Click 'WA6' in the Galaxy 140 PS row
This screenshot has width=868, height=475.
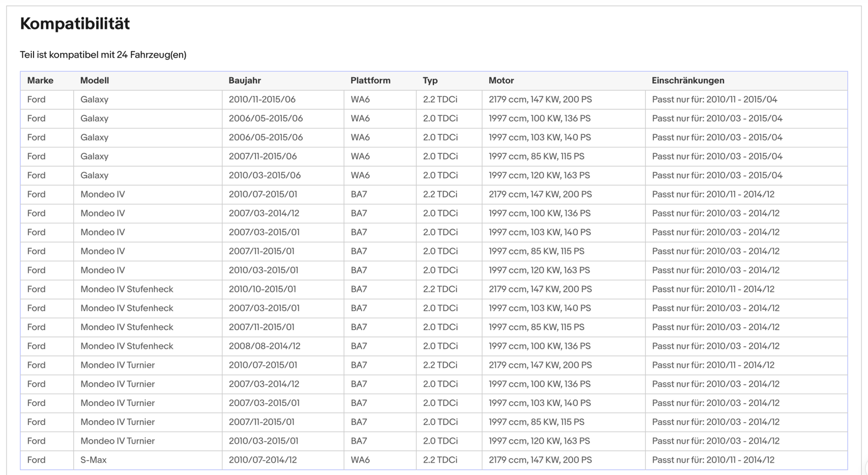(x=360, y=137)
